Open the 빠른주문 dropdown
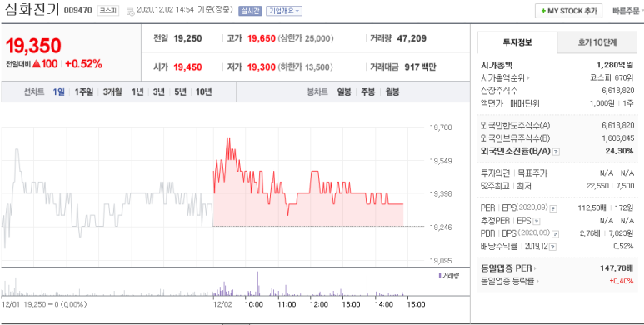This screenshot has width=644, height=325. [x=627, y=11]
